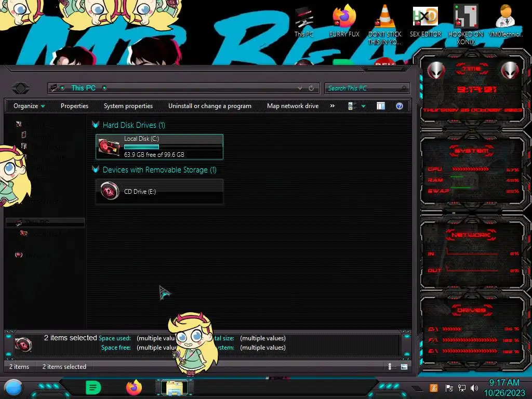Open the VLC cone desktop shortcut
Viewport: 532px width, 399px height.
384,24
